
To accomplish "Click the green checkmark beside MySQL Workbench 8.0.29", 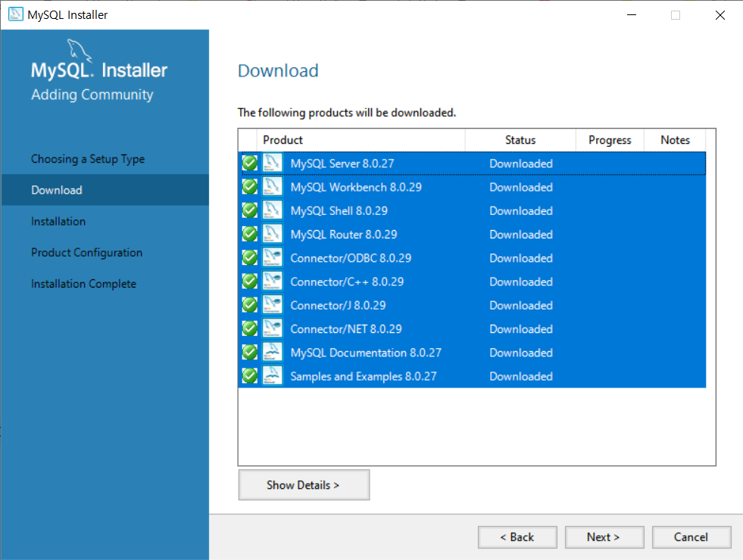I will pyautogui.click(x=250, y=187).
